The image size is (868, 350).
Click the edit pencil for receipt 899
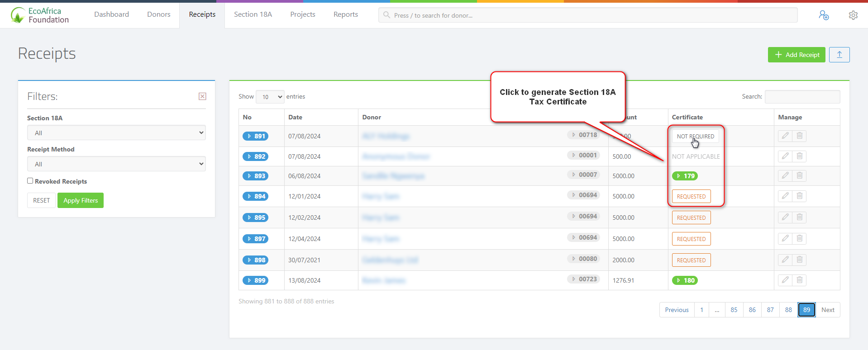point(785,280)
